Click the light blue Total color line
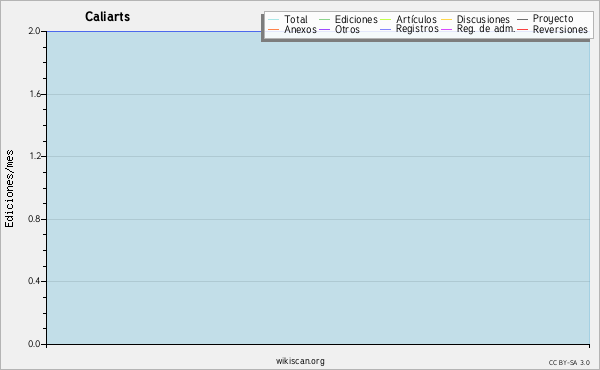The width and height of the screenshot is (600, 370). point(274,19)
